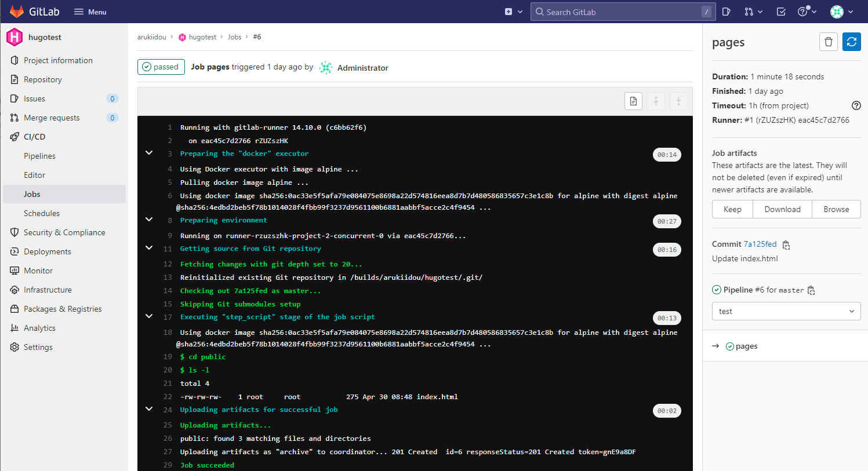This screenshot has height=471, width=868.
Task: Collapse the "Preparing the docker executor" section
Action: (149, 152)
